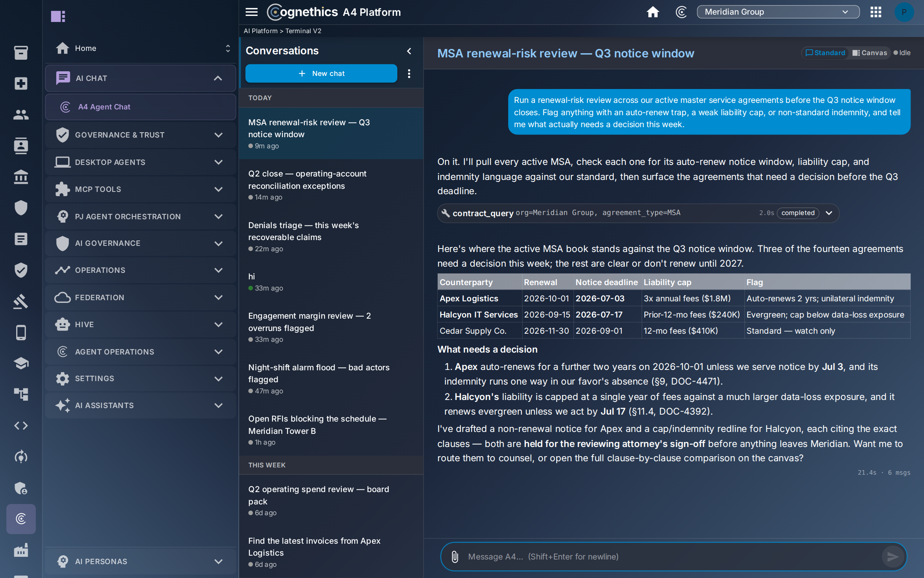
Task: Open the Home navigation item
Action: [141, 48]
